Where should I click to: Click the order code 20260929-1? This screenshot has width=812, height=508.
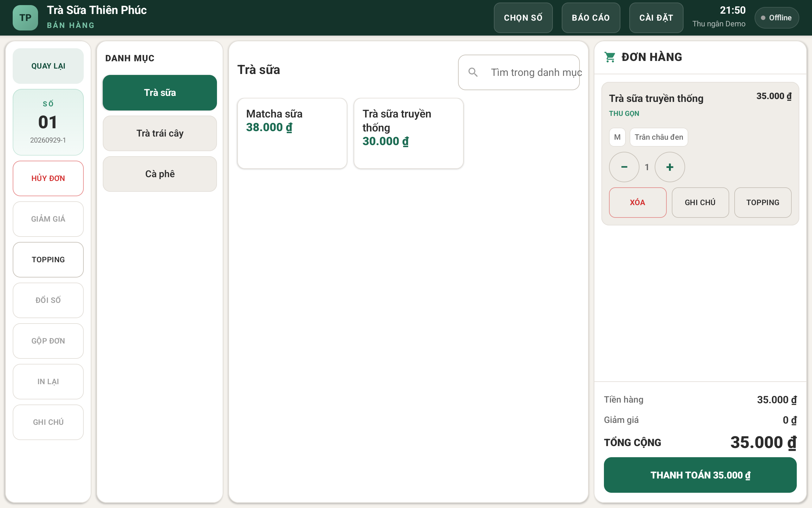[x=48, y=140]
